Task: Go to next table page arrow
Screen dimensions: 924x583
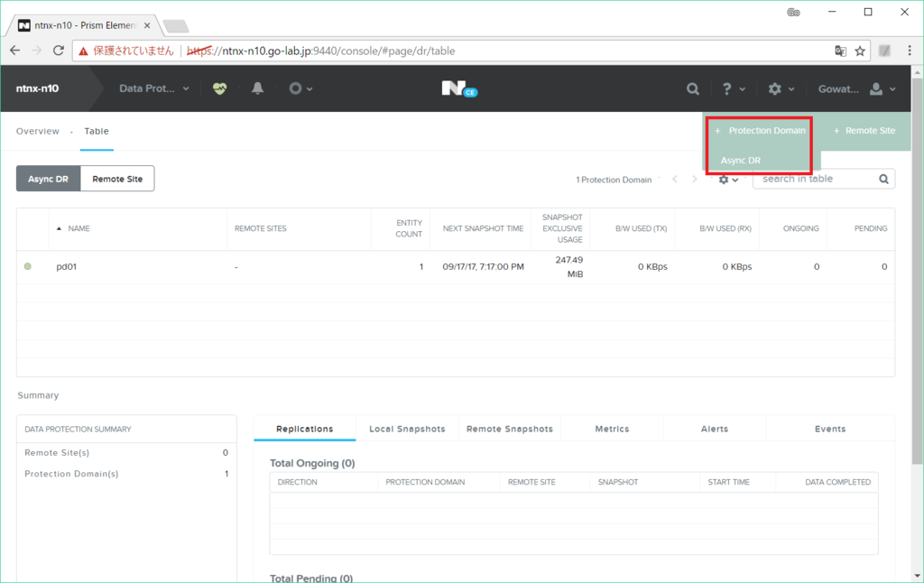Action: tap(694, 180)
